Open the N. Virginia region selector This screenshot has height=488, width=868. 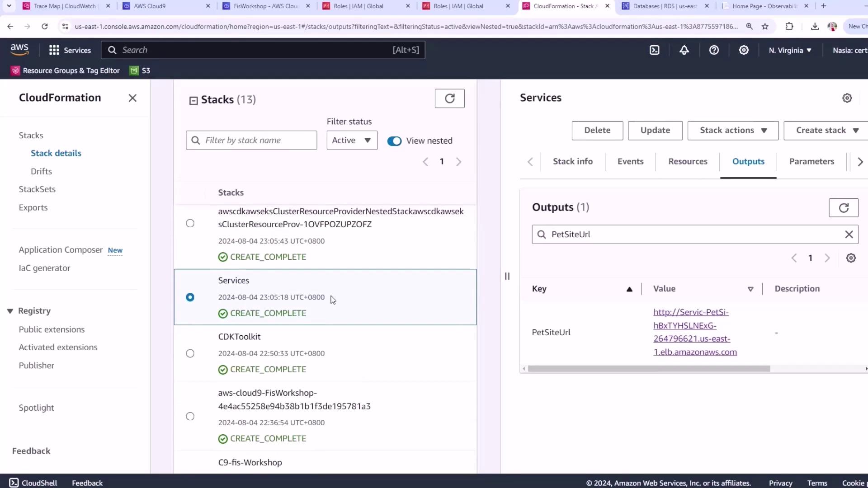pyautogui.click(x=790, y=50)
